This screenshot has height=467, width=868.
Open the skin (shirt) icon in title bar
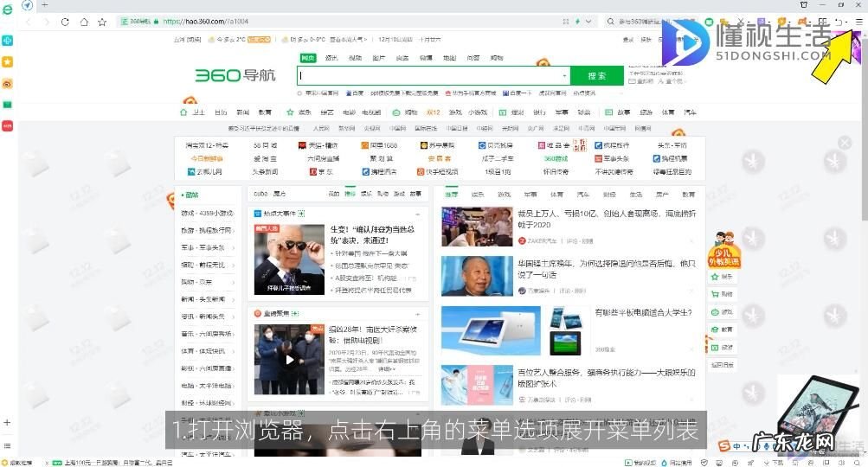pos(804,4)
